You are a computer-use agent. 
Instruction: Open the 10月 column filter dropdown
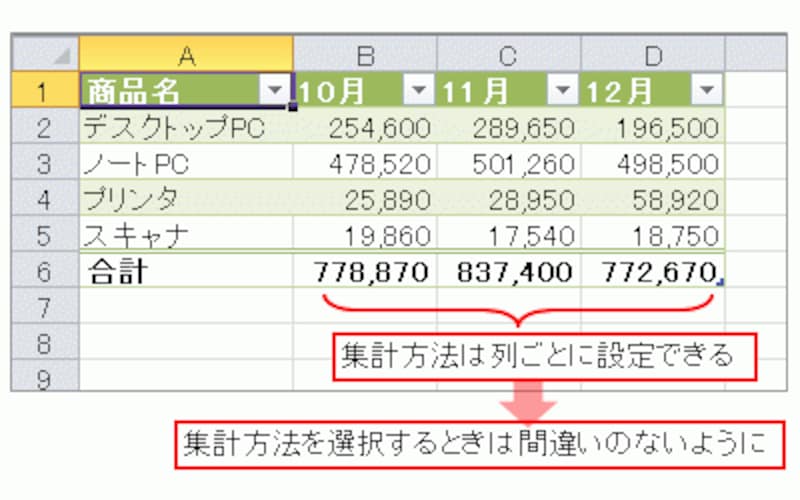pyautogui.click(x=419, y=90)
